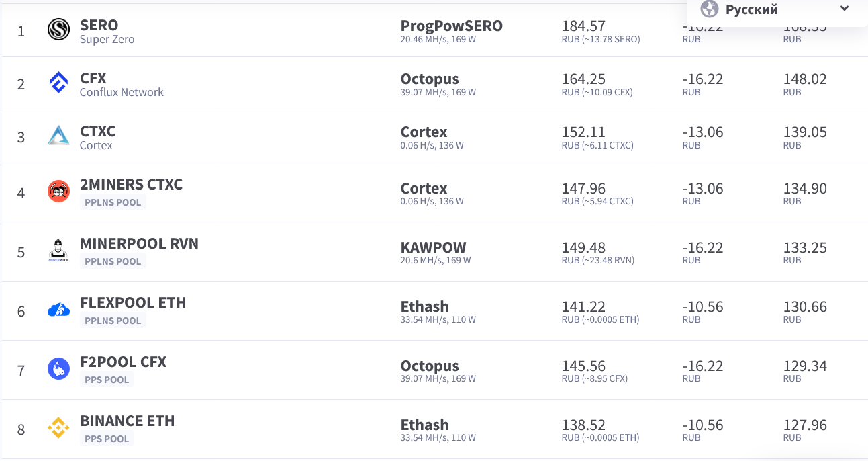Select the MINERPOOL RVN pool name

(139, 243)
